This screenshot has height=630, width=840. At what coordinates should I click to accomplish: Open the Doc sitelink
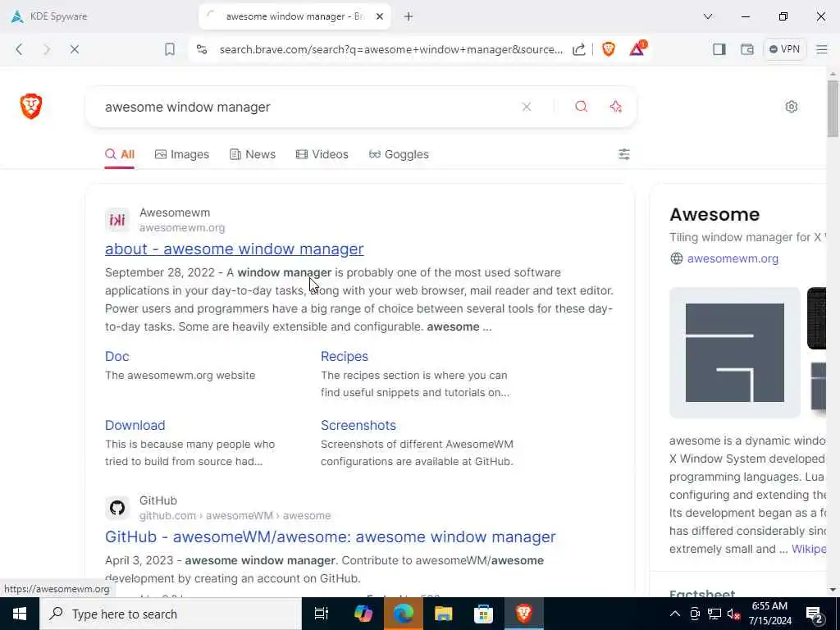pyautogui.click(x=116, y=356)
